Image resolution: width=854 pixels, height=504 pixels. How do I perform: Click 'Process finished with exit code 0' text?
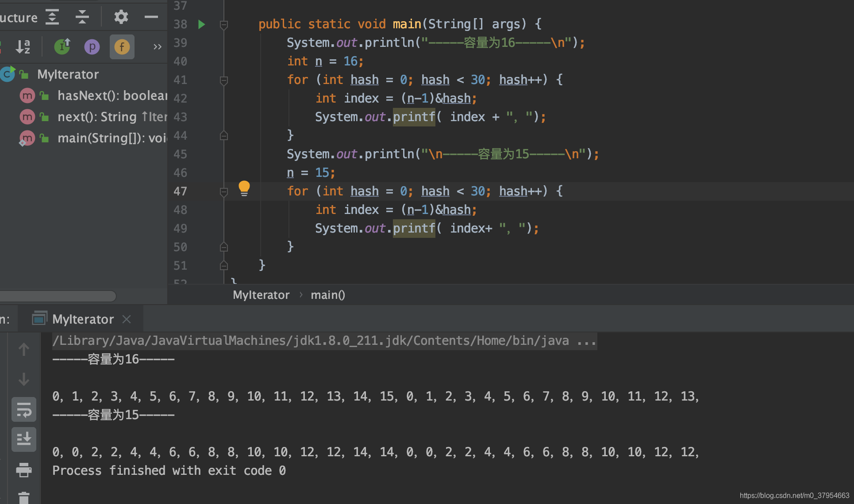[x=169, y=471]
